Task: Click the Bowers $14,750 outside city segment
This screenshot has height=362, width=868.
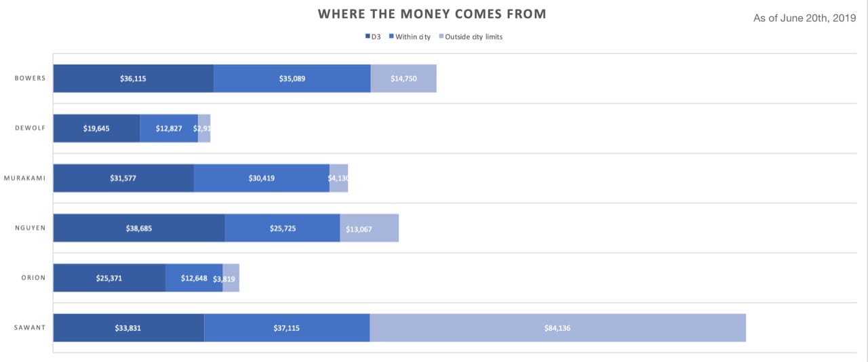Action: point(403,79)
